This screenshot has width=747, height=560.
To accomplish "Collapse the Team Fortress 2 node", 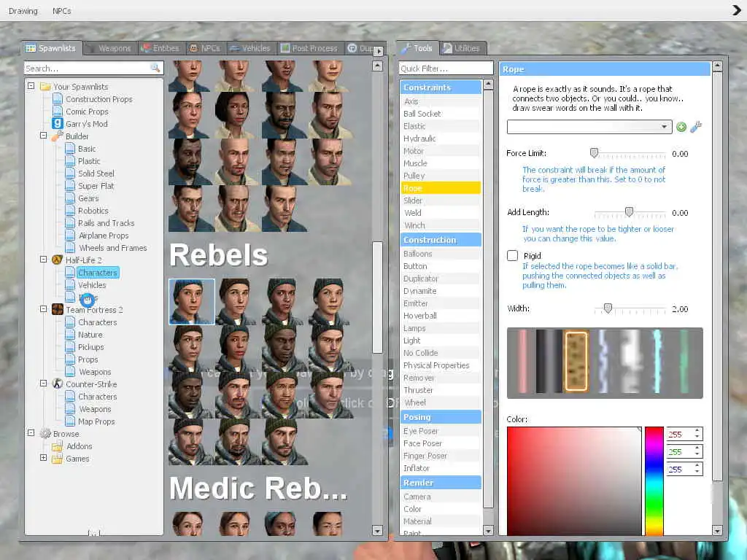I will click(x=43, y=309).
